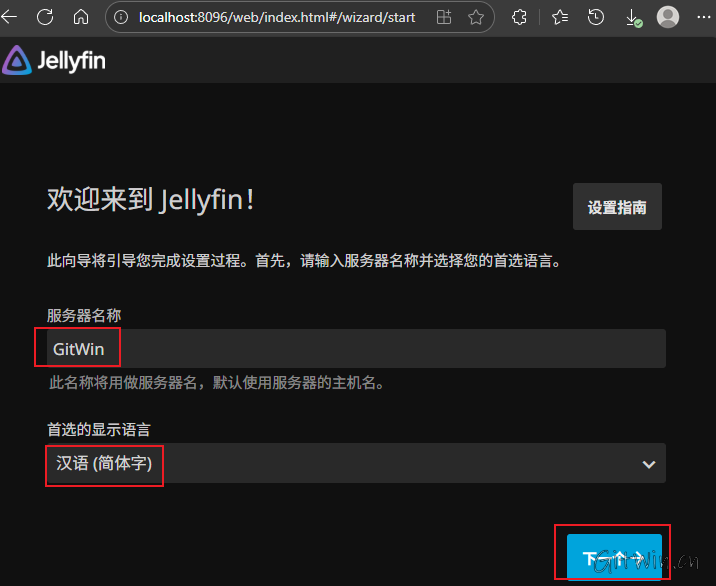This screenshot has height=586, width=716.
Task: Open the browser profile avatar
Action: click(x=668, y=17)
